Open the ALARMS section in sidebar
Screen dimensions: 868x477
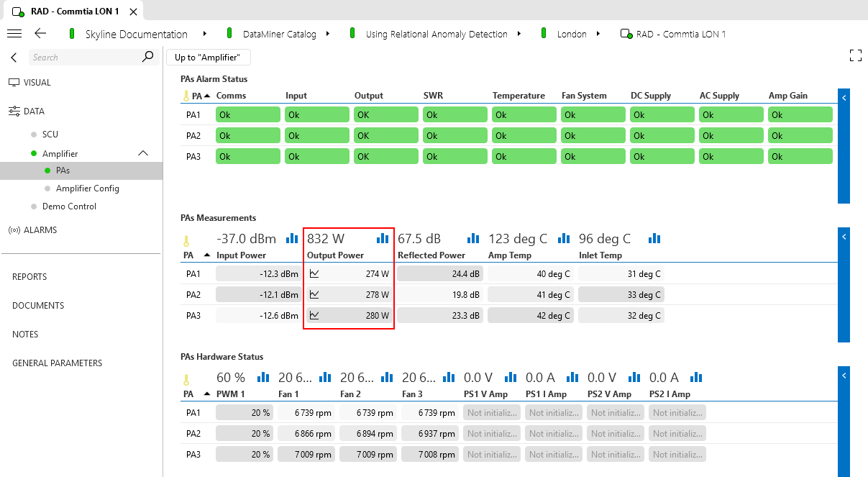click(x=40, y=230)
